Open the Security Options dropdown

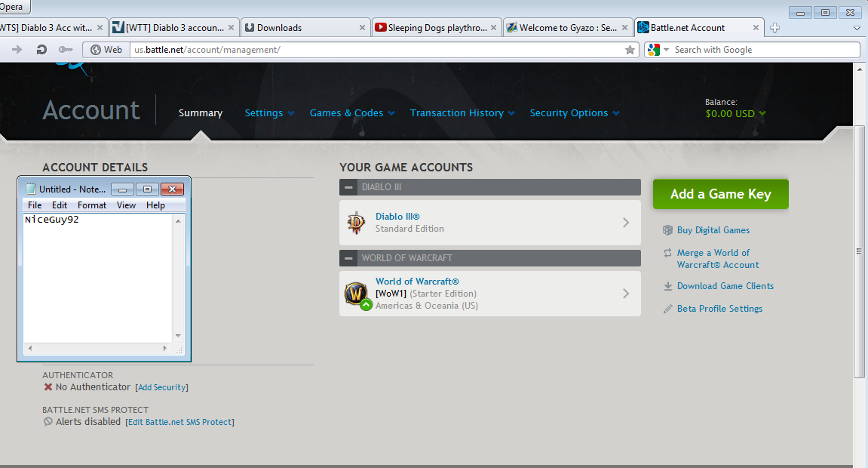tap(575, 113)
